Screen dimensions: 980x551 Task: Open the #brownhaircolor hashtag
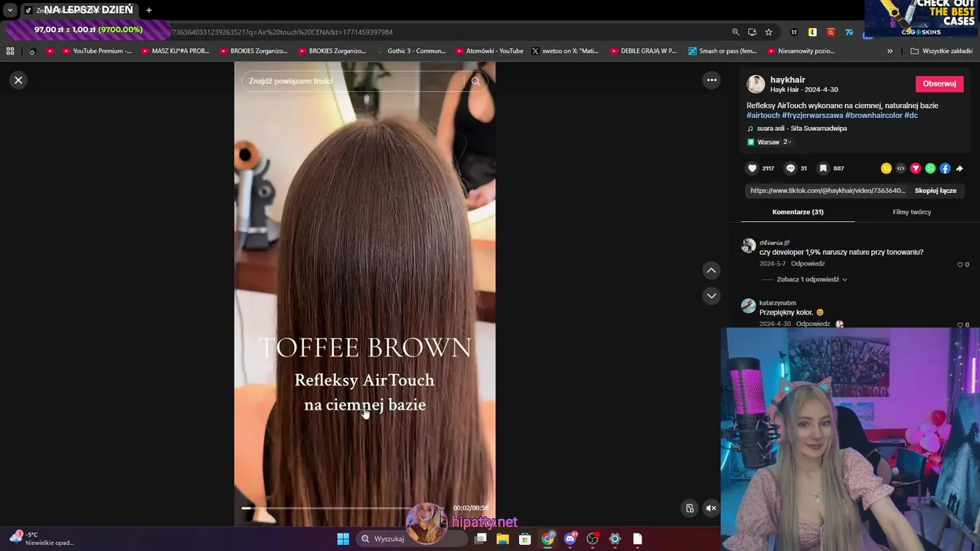[x=874, y=116]
